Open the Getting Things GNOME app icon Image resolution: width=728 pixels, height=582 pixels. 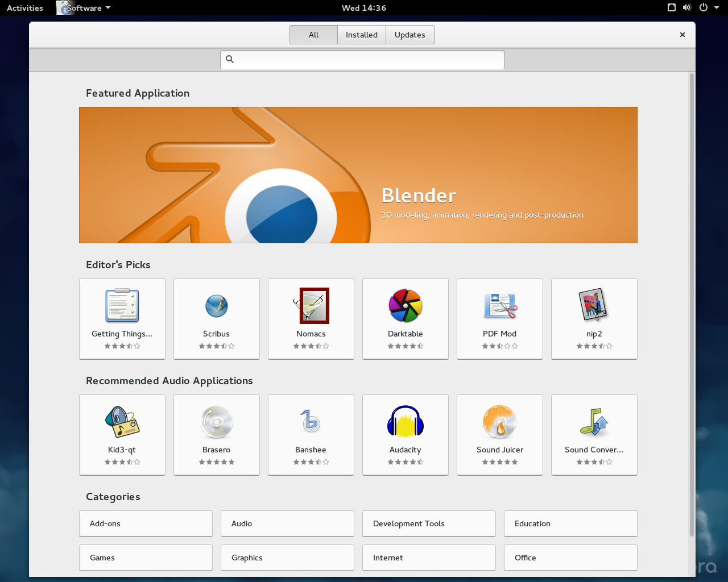coord(122,305)
